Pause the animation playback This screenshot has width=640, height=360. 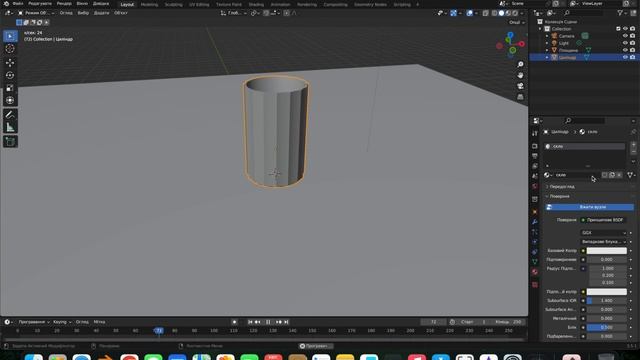click(x=268, y=322)
